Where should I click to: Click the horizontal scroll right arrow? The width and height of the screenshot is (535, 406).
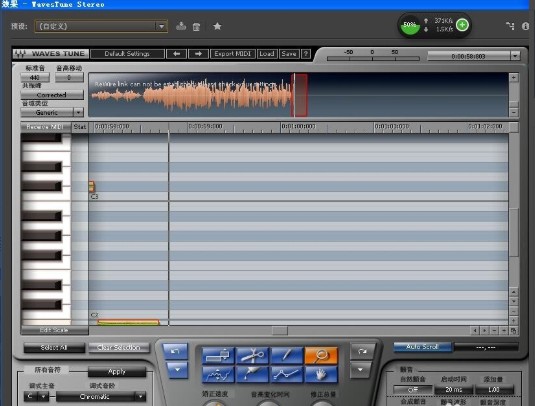click(x=485, y=330)
